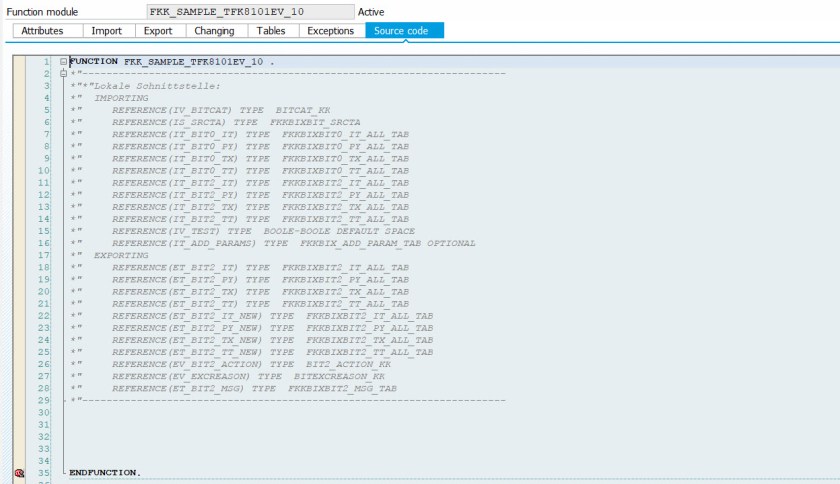Click the Active status label

pyautogui.click(x=371, y=12)
